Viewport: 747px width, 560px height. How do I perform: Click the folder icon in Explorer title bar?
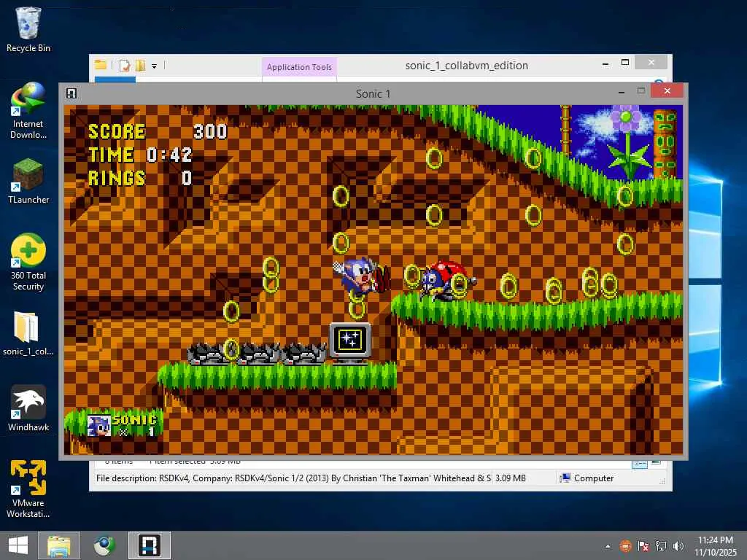coord(101,65)
